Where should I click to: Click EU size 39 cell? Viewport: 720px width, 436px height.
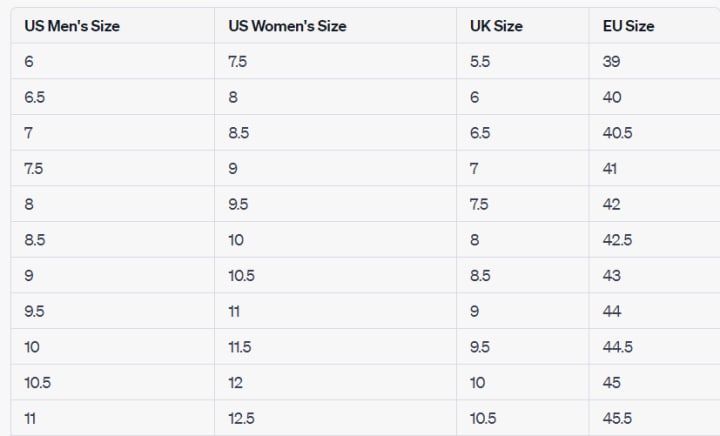pyautogui.click(x=612, y=61)
